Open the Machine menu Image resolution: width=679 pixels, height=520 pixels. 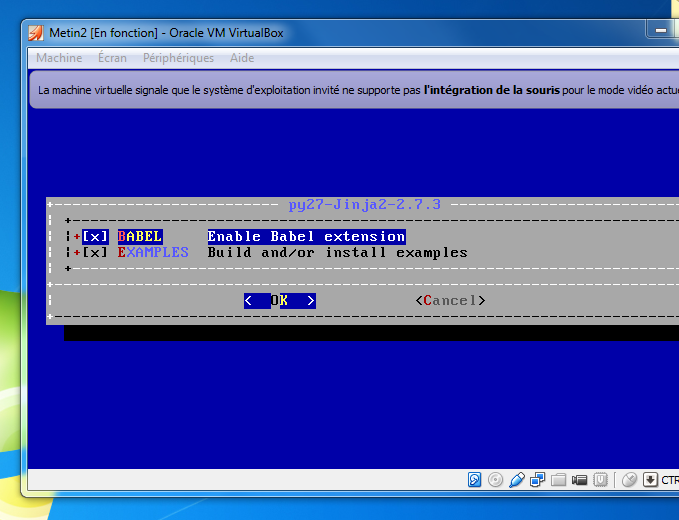[x=59, y=58]
